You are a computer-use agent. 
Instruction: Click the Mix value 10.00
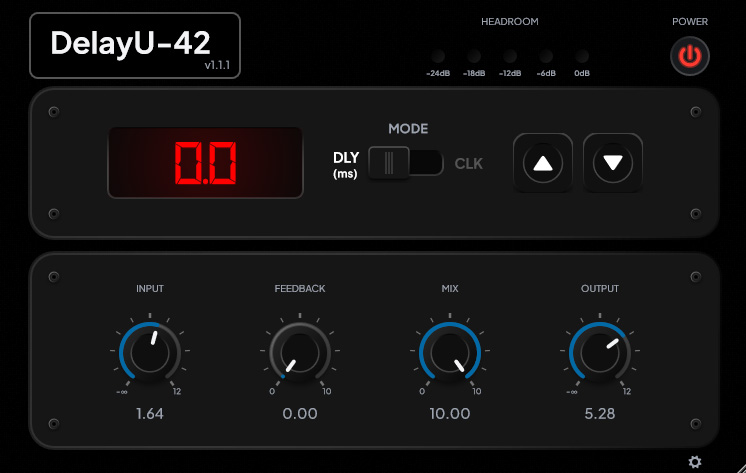click(x=450, y=414)
